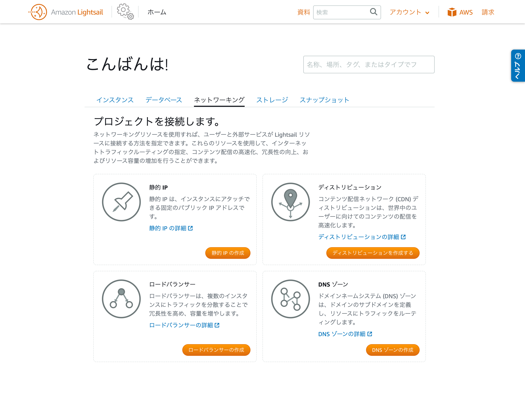Switch to the データベース tab

click(164, 100)
